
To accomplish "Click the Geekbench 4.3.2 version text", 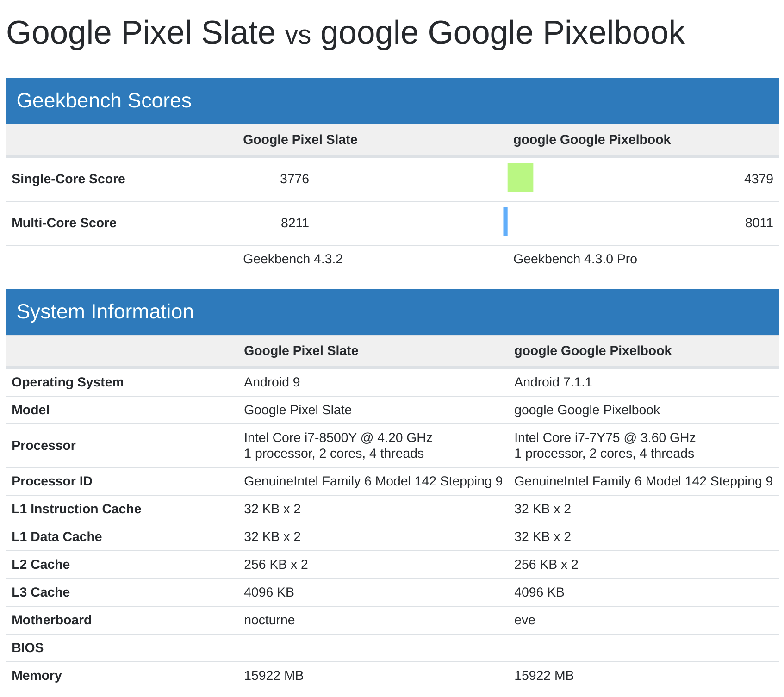I will pos(293,259).
